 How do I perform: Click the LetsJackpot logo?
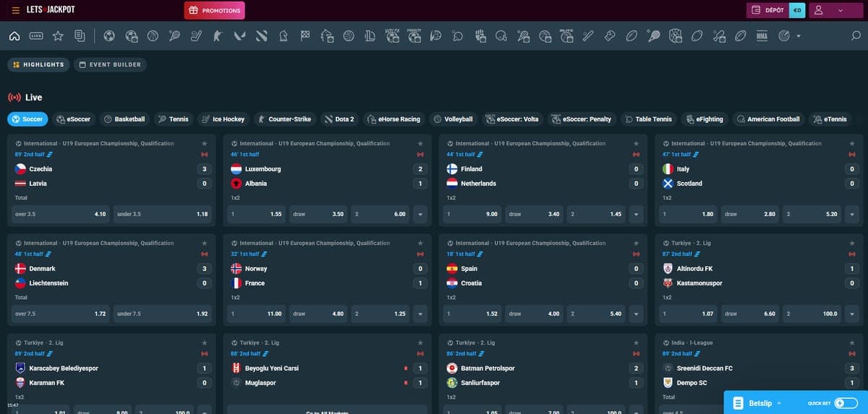[51, 10]
